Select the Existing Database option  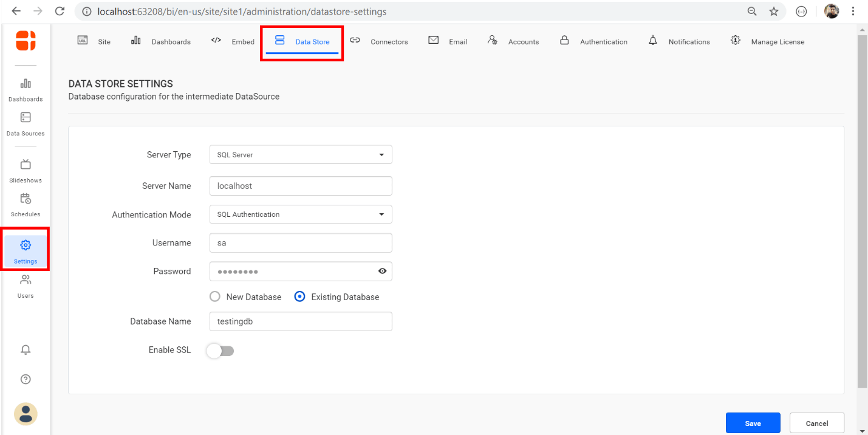point(299,296)
